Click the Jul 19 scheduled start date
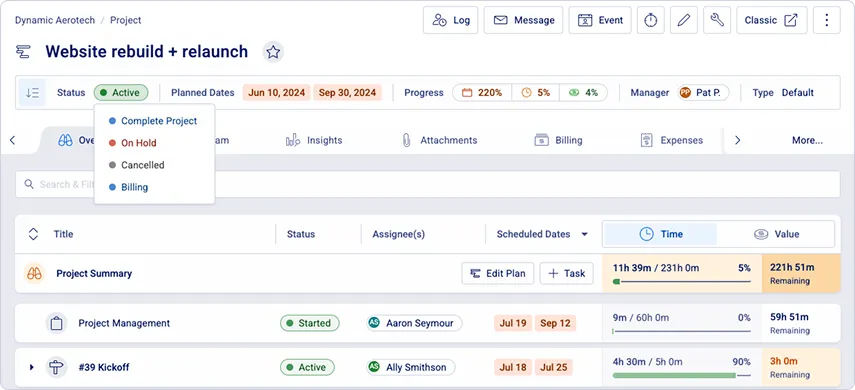 [x=513, y=323]
